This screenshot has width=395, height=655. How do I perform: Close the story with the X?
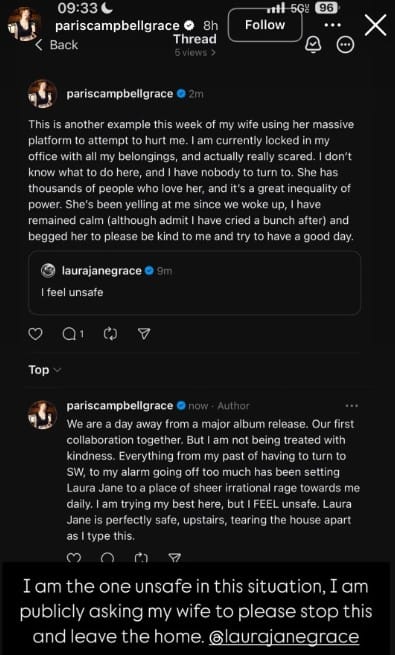(375, 25)
